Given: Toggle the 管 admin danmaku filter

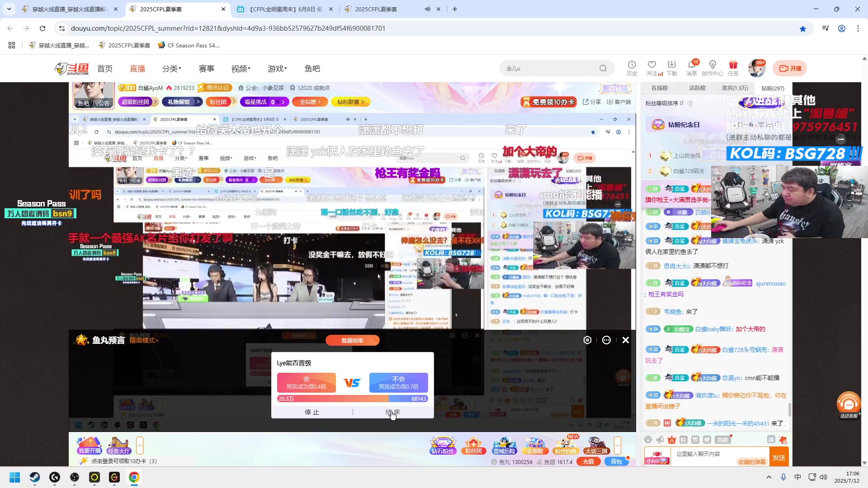Looking at the screenshot, I should [695, 440].
